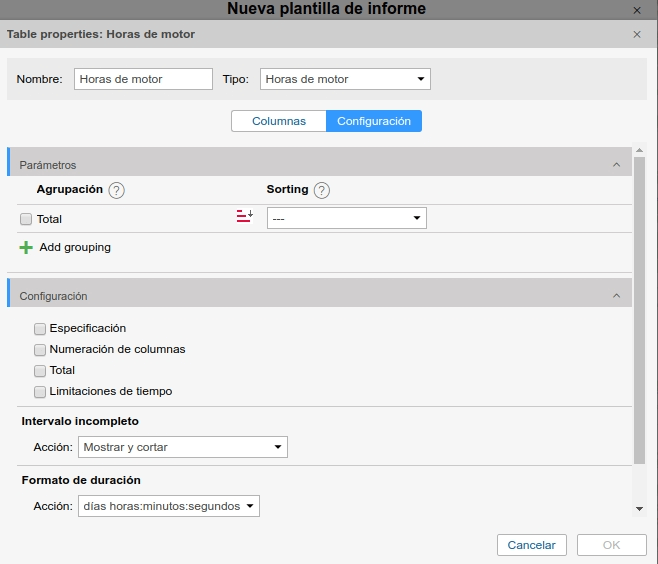Click the scrollbar down arrow
The image size is (658, 564).
point(639,509)
